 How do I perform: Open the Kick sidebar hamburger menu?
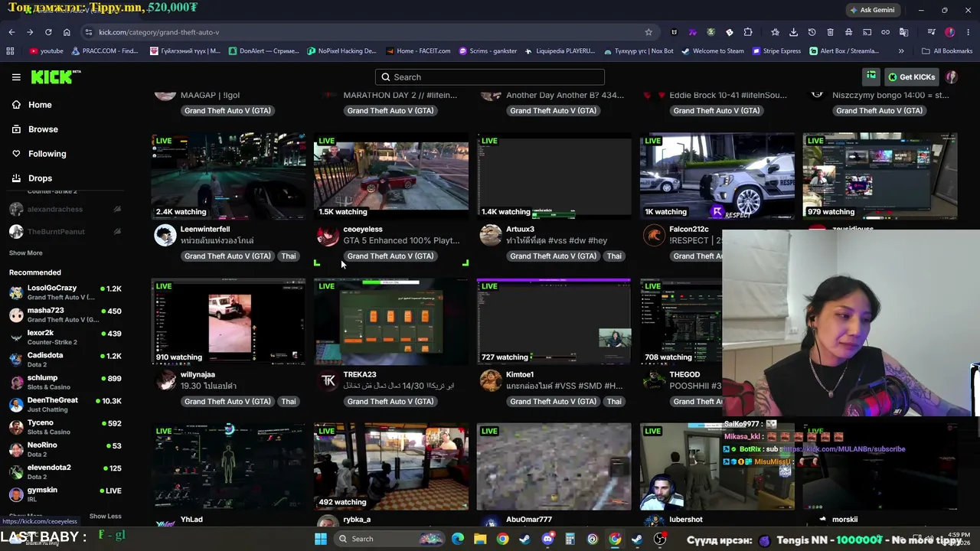16,77
